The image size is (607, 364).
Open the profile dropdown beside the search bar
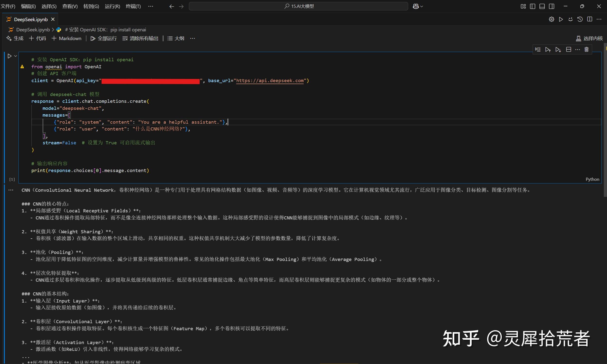(418, 6)
